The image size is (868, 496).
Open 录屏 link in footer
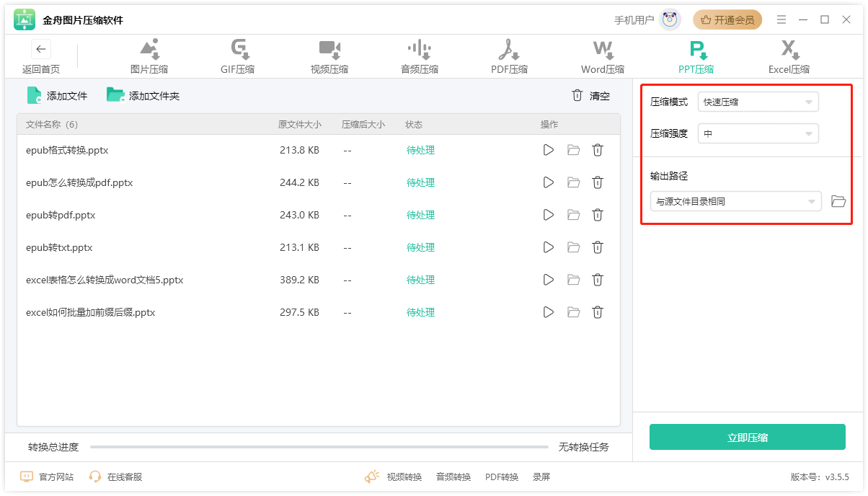tap(541, 477)
